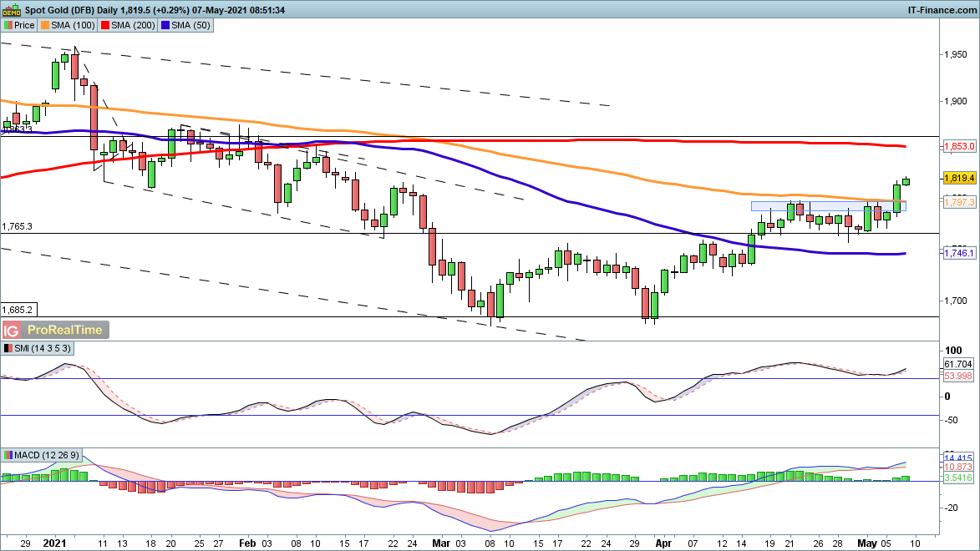Image resolution: width=980 pixels, height=551 pixels.
Task: Click the IG logo watermark
Action: click(x=12, y=330)
